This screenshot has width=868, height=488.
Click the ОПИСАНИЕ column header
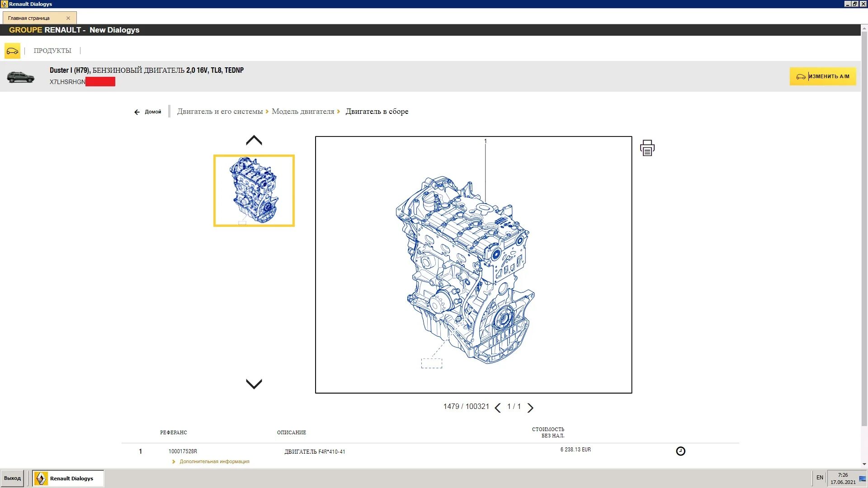tap(292, 432)
